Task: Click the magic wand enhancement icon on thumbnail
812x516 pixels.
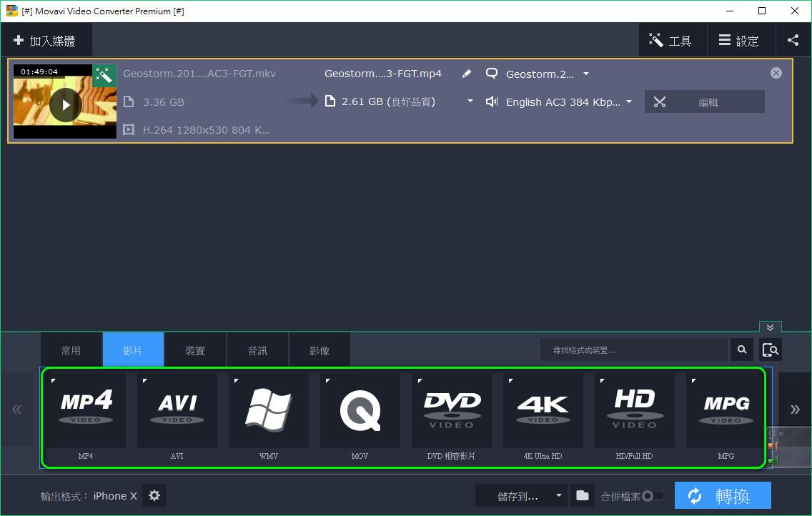Action: [x=104, y=76]
